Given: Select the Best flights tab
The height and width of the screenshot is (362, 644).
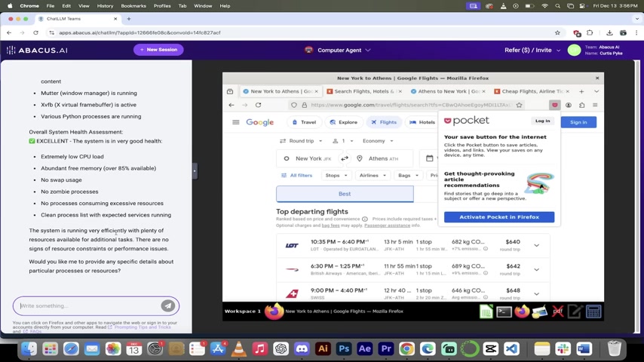Looking at the screenshot, I should pos(345,194).
